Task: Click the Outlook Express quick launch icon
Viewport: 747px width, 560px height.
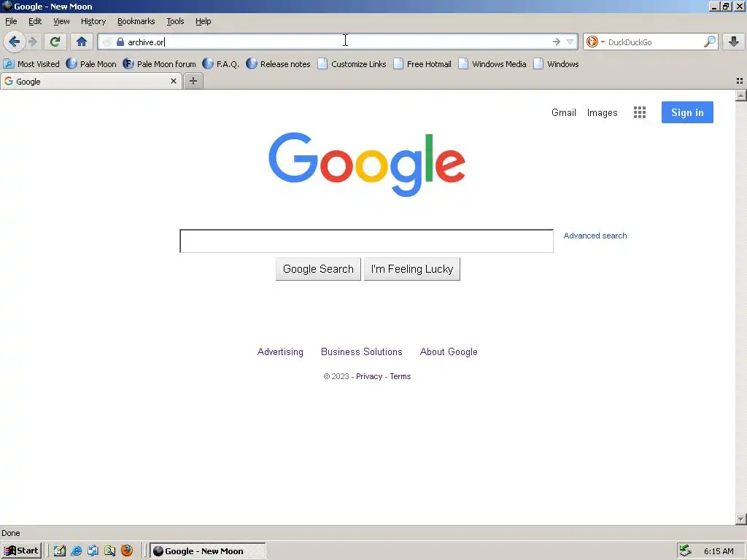Action: coord(93,551)
